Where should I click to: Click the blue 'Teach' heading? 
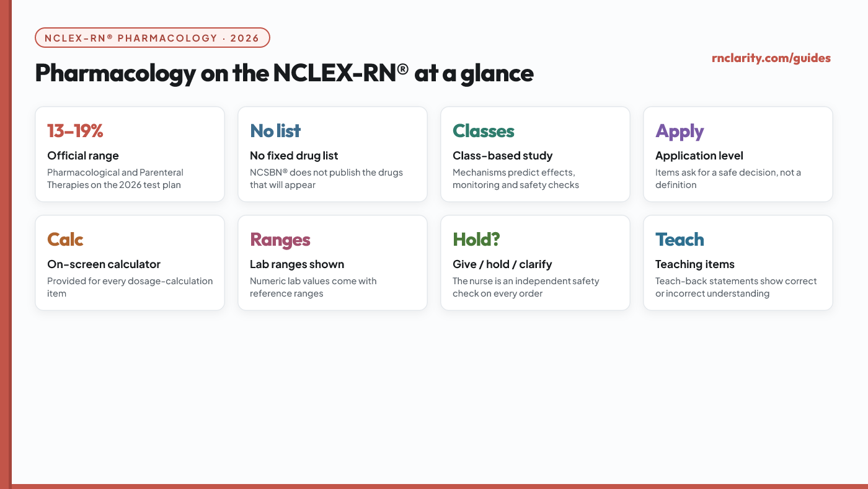coord(680,240)
